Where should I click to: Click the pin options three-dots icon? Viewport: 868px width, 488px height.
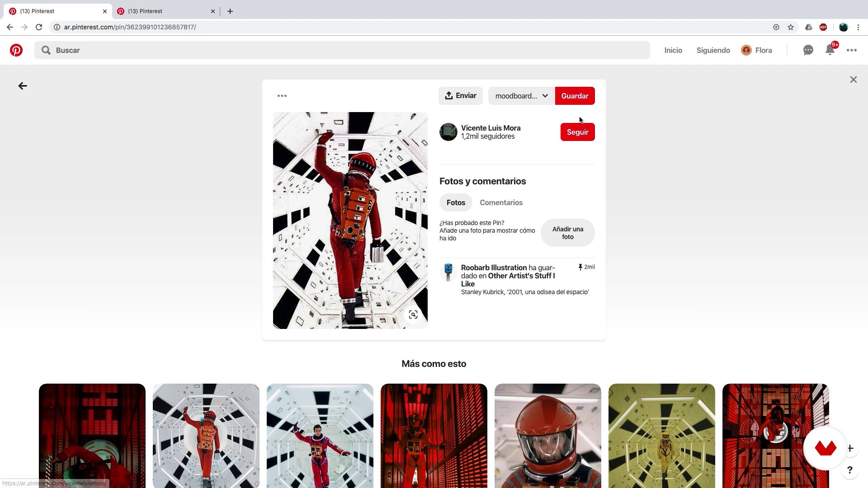[282, 96]
